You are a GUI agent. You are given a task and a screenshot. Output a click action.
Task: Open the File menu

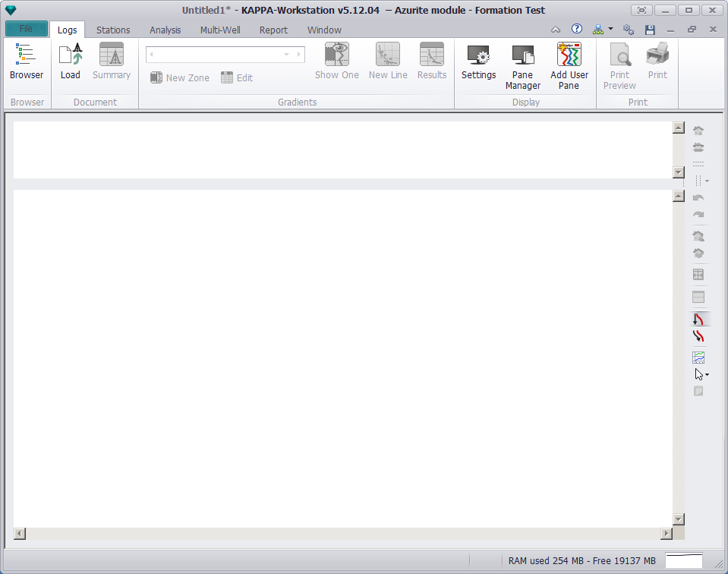point(27,29)
